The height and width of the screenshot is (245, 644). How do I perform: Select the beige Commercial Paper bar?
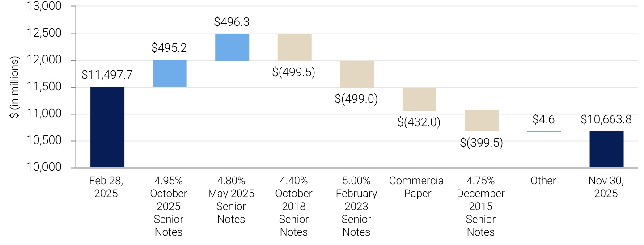pyautogui.click(x=419, y=99)
